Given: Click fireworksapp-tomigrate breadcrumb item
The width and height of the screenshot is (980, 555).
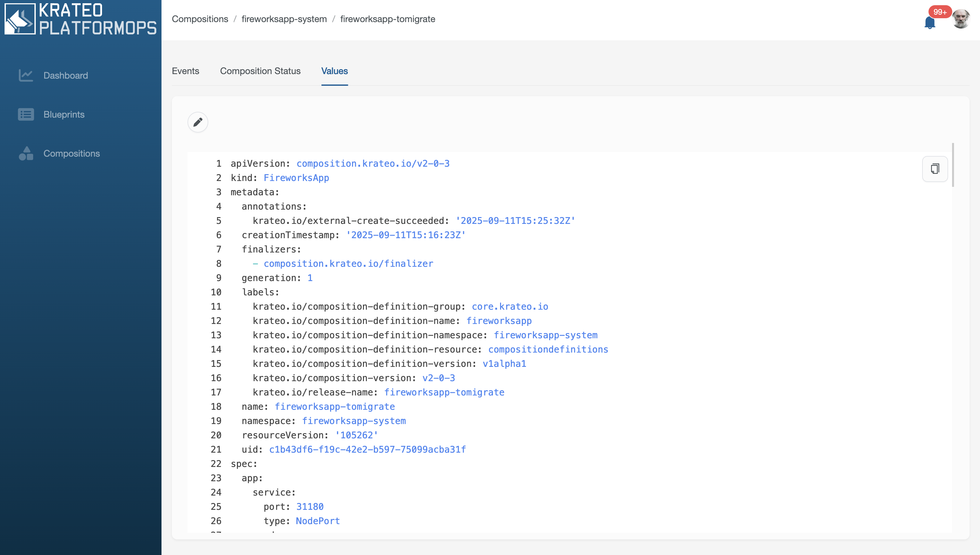Looking at the screenshot, I should coord(387,19).
